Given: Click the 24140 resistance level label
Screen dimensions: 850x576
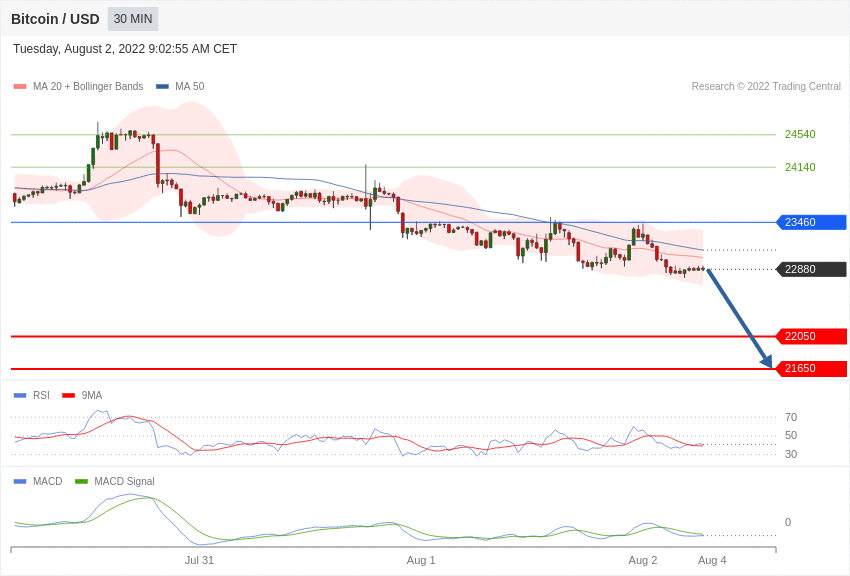Looking at the screenshot, I should [800, 167].
